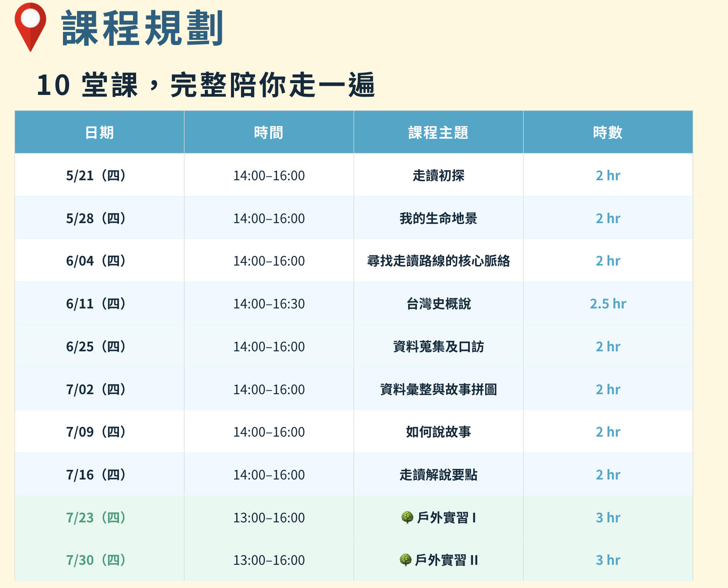The image size is (728, 588).
Task: Click the 如何說故事 course topic
Action: tap(438, 432)
